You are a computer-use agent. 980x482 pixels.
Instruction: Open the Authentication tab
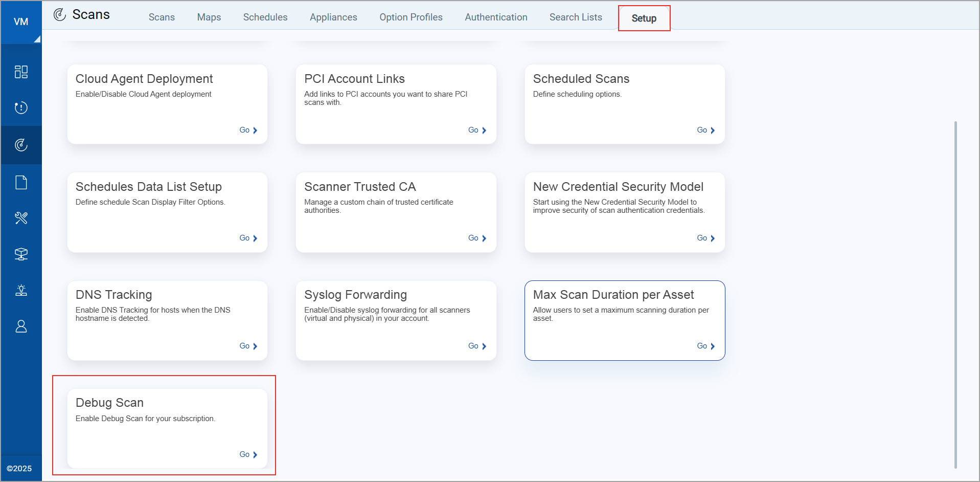(495, 17)
